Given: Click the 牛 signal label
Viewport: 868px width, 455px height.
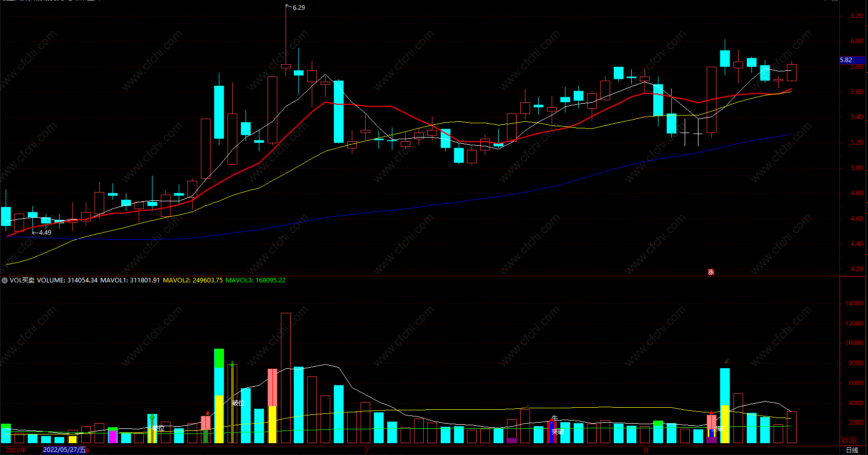Looking at the screenshot, I should click(554, 418).
